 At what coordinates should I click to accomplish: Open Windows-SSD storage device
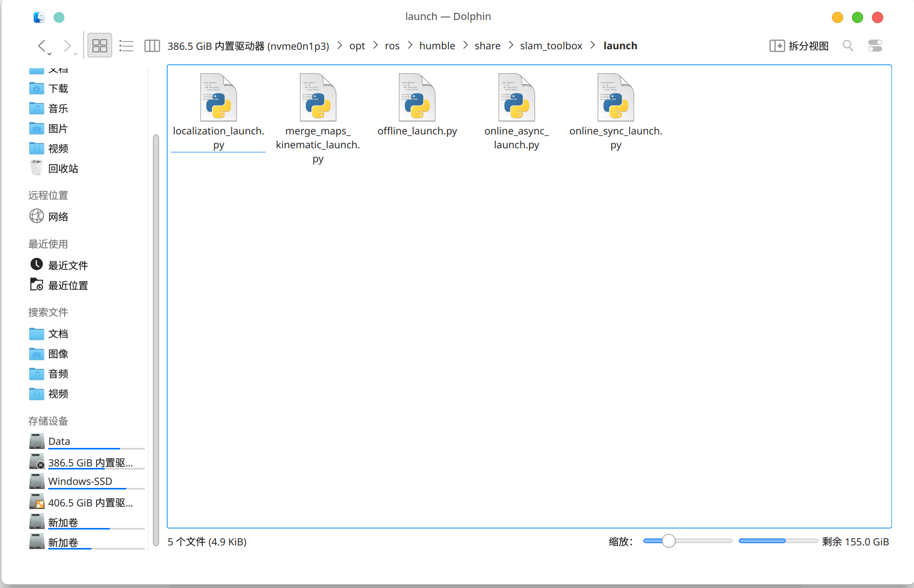pyautogui.click(x=86, y=481)
